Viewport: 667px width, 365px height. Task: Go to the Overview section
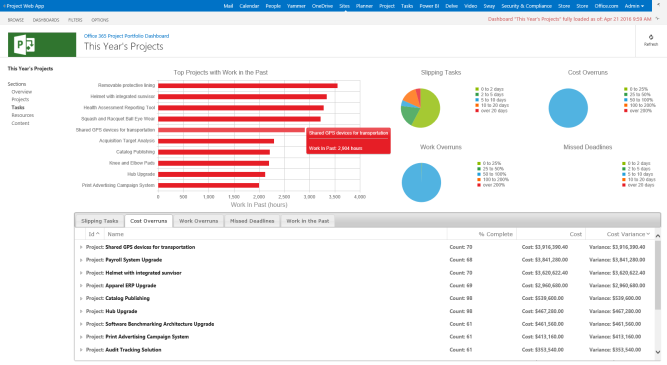[x=21, y=92]
